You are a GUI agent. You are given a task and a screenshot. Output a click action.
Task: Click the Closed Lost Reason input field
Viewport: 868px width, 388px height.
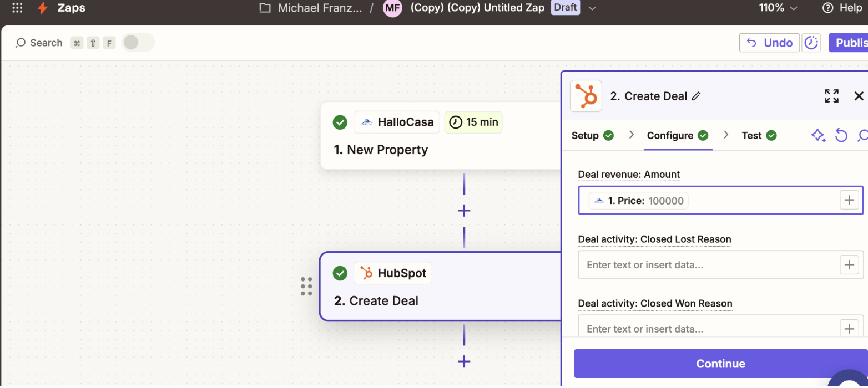720,264
